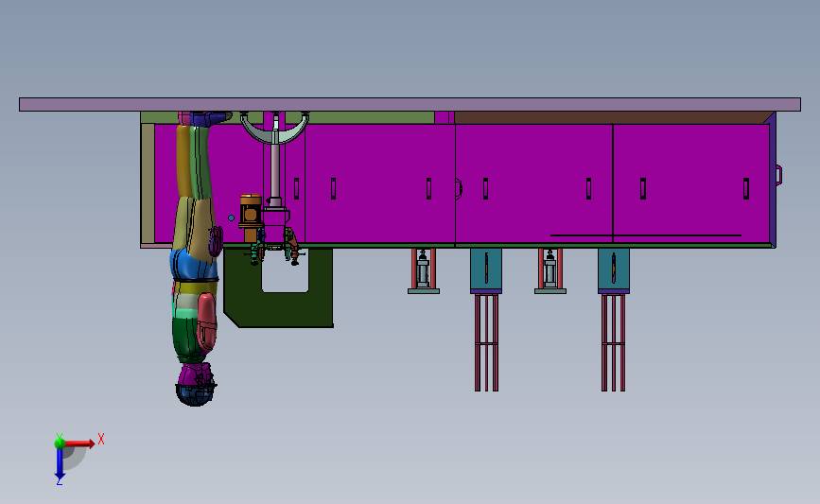Select the green Y axis sphere on the triad
The width and height of the screenshot is (820, 504).
(x=60, y=443)
